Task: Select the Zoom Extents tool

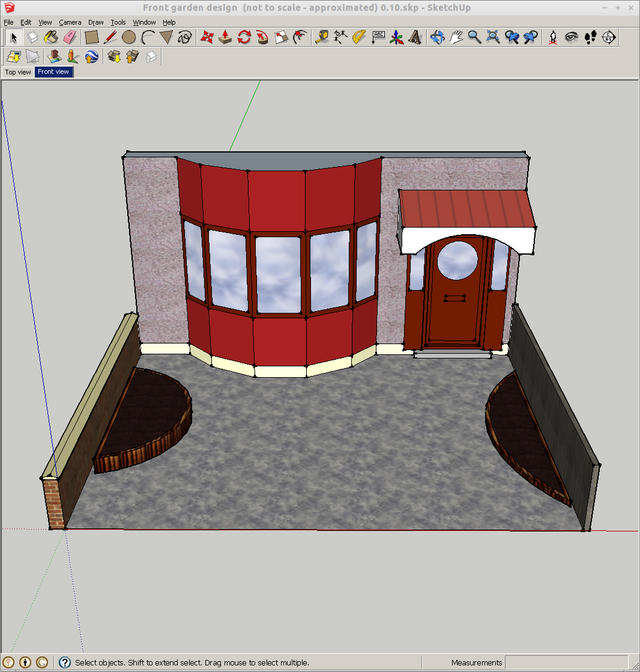Action: (x=493, y=37)
